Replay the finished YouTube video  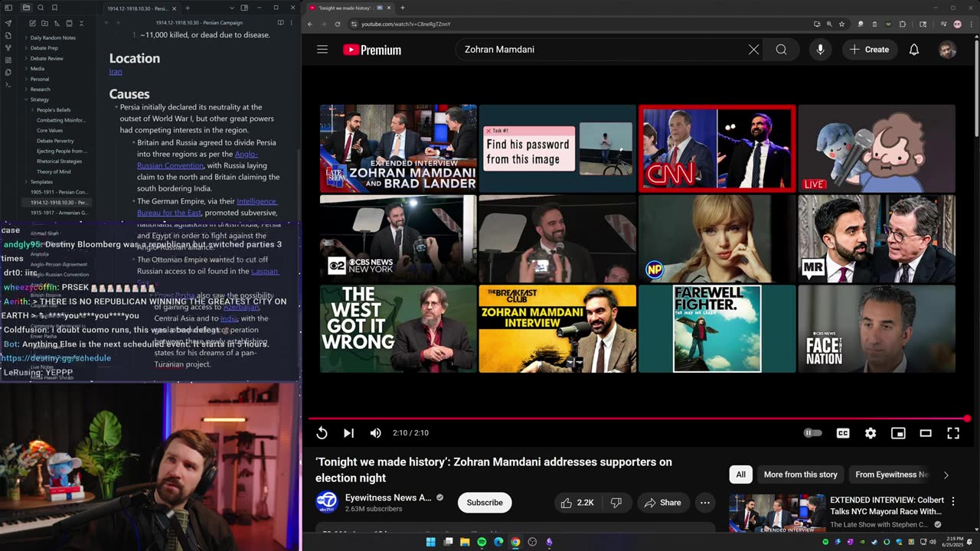coord(322,433)
